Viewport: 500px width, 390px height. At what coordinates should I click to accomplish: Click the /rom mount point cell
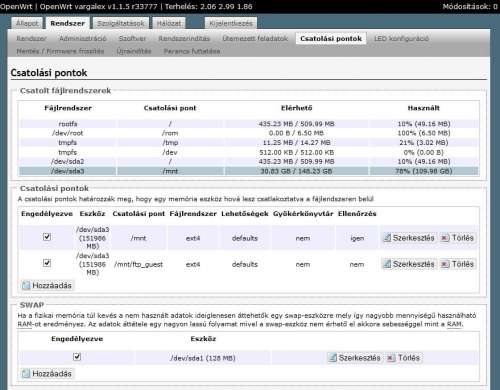pyautogui.click(x=170, y=133)
